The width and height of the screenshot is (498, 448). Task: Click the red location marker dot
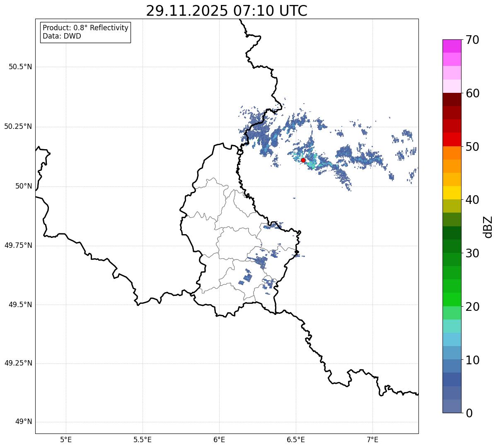tap(303, 160)
